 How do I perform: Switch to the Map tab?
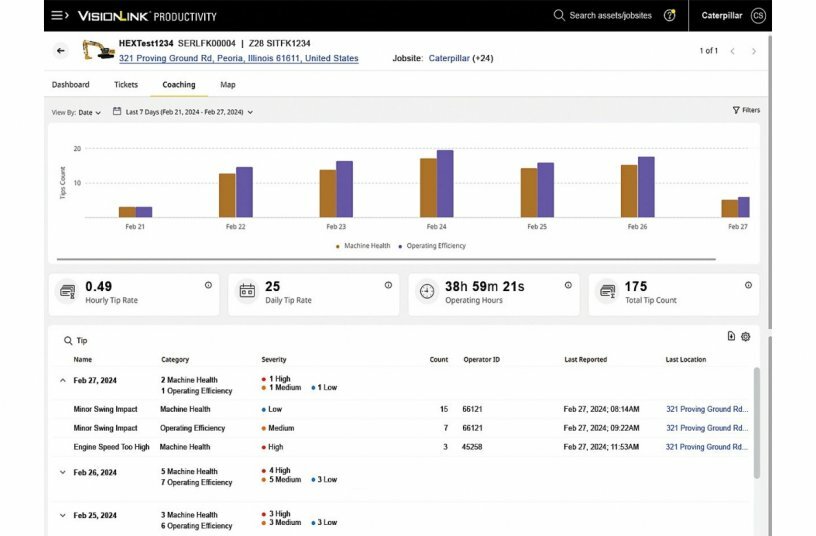tap(228, 85)
